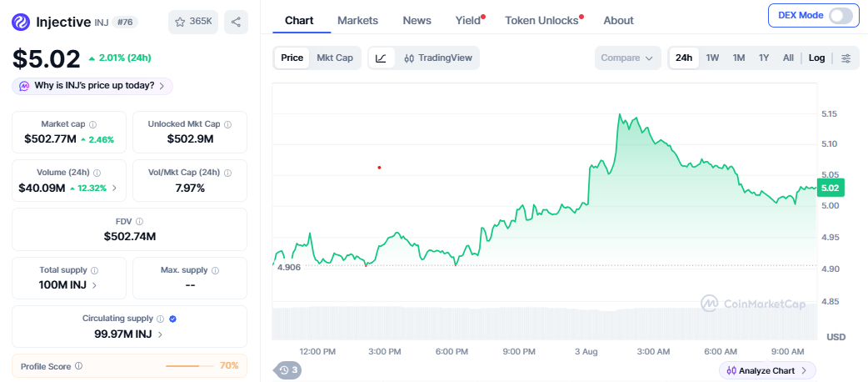Expand Total supply 100M INJ chevron
This screenshot has width=868, height=382.
[x=95, y=285]
